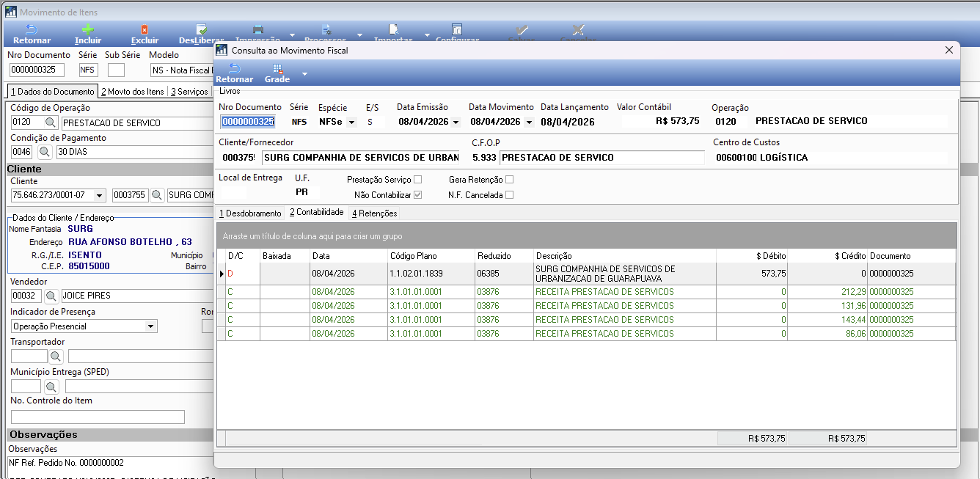The width and height of the screenshot is (980, 479).
Task: Close Consulta ao Movimento Fiscal window
Action: [949, 50]
